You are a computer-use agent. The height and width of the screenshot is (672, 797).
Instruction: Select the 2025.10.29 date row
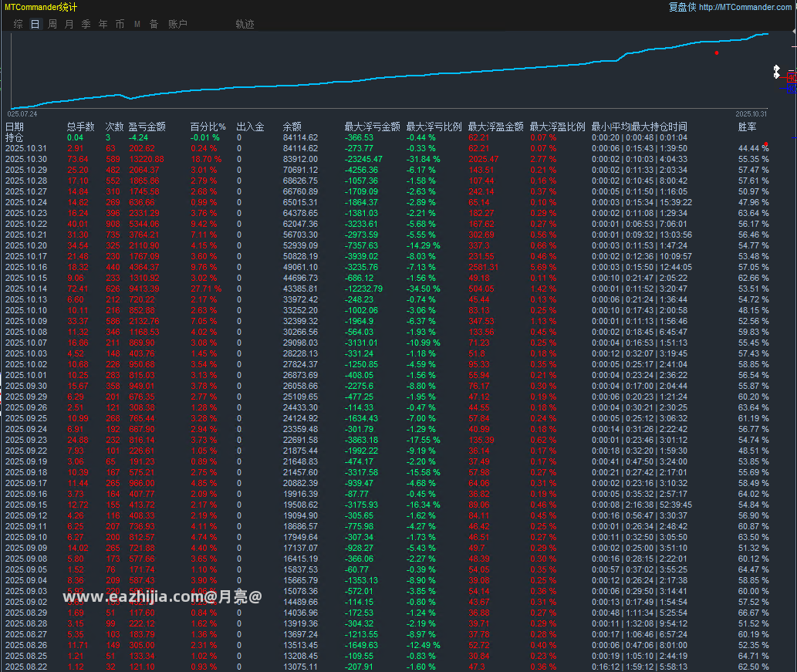(26, 170)
